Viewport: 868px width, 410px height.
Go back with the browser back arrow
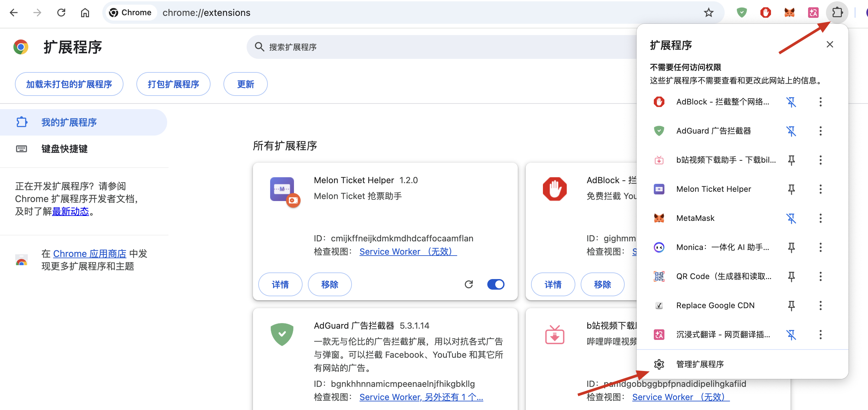(x=14, y=13)
